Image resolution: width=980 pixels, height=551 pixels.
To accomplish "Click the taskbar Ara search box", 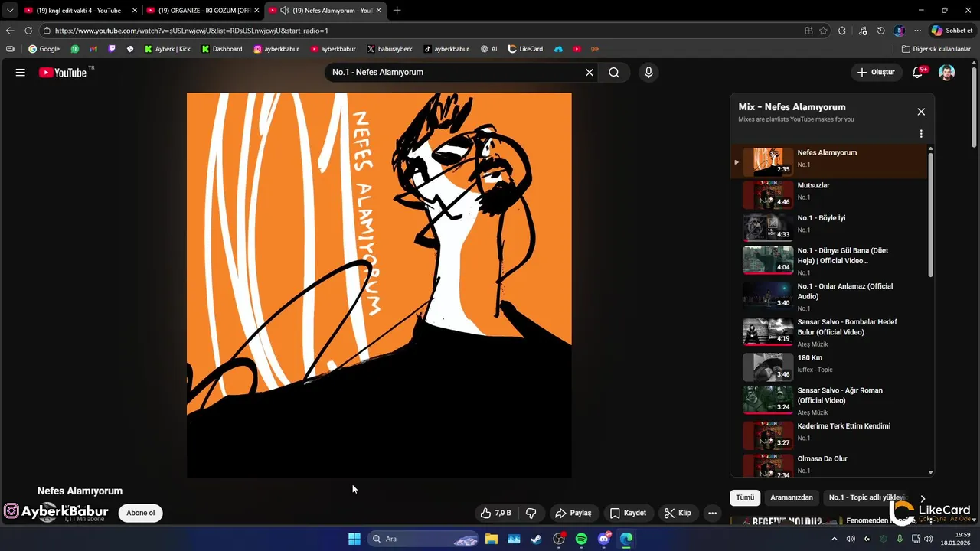I will pyautogui.click(x=424, y=539).
